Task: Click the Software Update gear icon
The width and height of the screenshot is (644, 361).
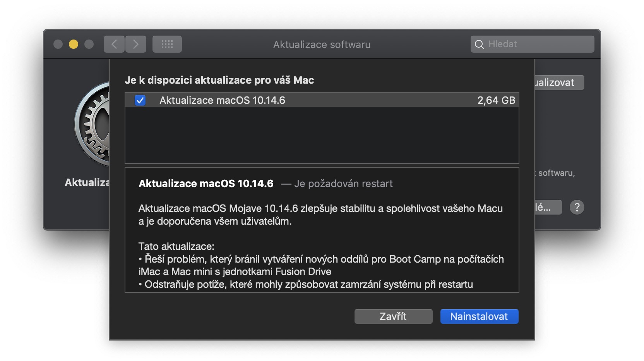Action: click(93, 124)
